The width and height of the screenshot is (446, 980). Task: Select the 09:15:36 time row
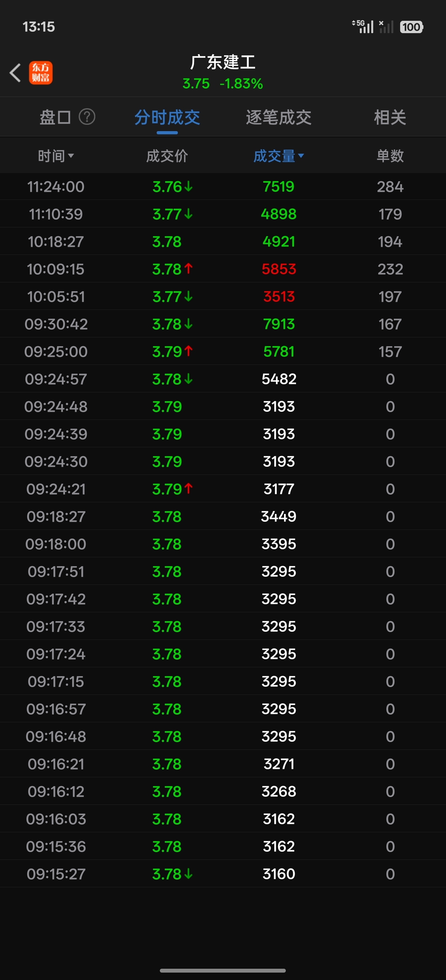223,846
